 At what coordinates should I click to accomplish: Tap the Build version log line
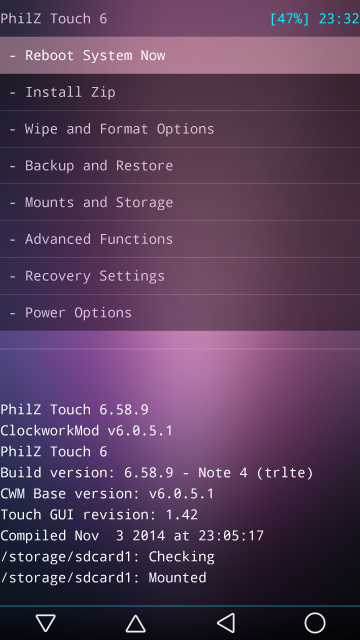click(157, 473)
